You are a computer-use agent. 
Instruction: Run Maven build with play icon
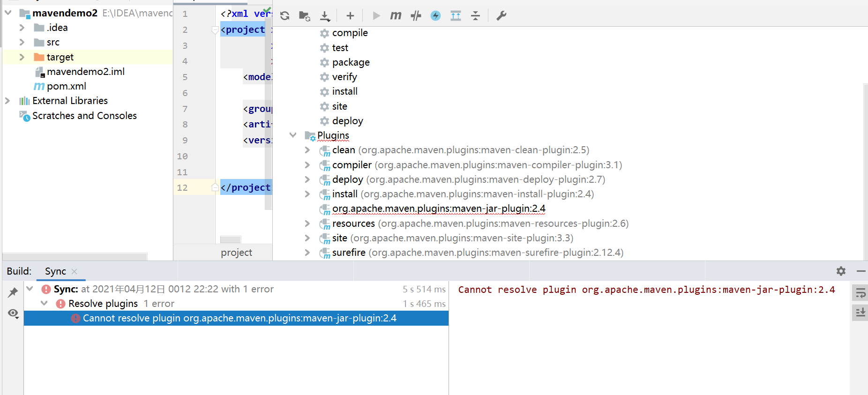tap(376, 16)
